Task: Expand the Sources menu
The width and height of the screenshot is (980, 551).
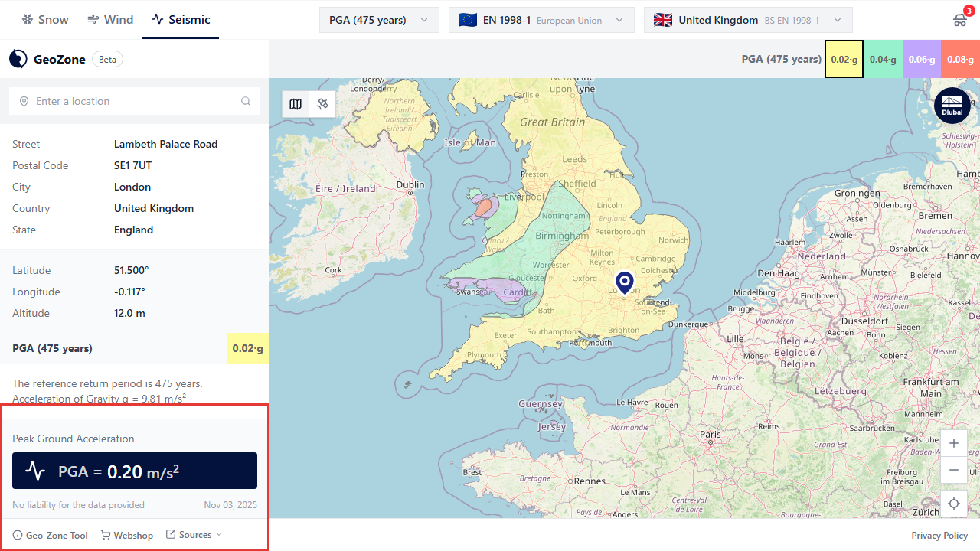Action: (x=194, y=535)
